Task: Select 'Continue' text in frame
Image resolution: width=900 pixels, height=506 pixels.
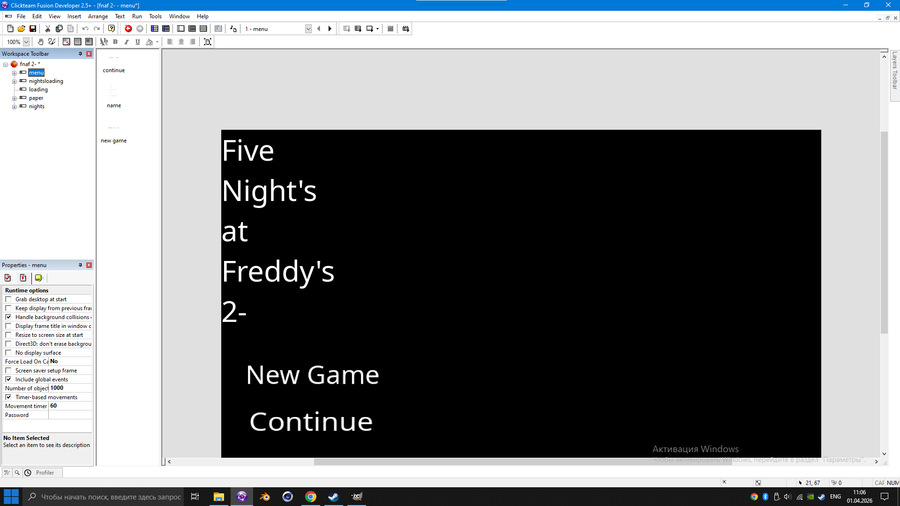Action: point(311,422)
